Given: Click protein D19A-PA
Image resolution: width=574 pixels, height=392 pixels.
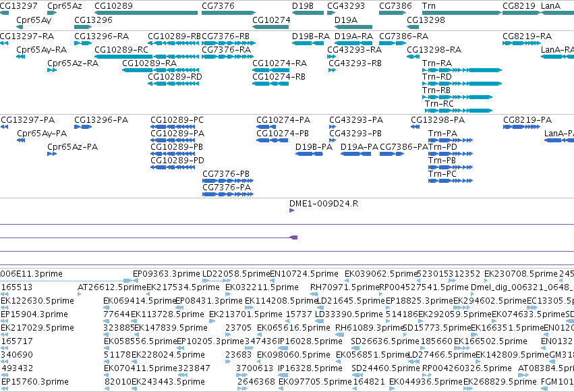Looking at the screenshot, I should click(356, 154).
